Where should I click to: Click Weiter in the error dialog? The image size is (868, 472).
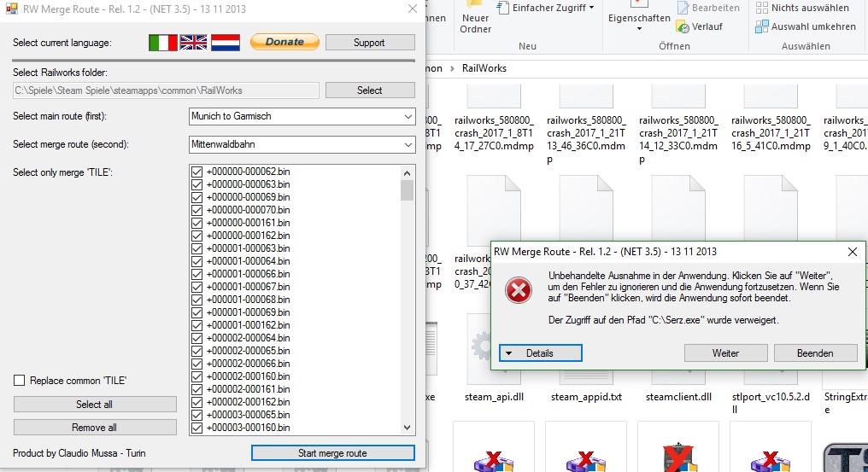point(725,353)
